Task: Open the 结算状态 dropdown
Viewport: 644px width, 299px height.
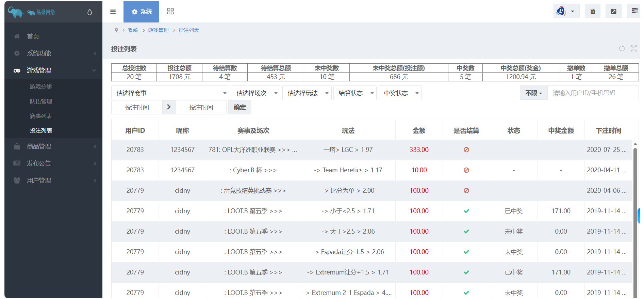Action: 356,93
